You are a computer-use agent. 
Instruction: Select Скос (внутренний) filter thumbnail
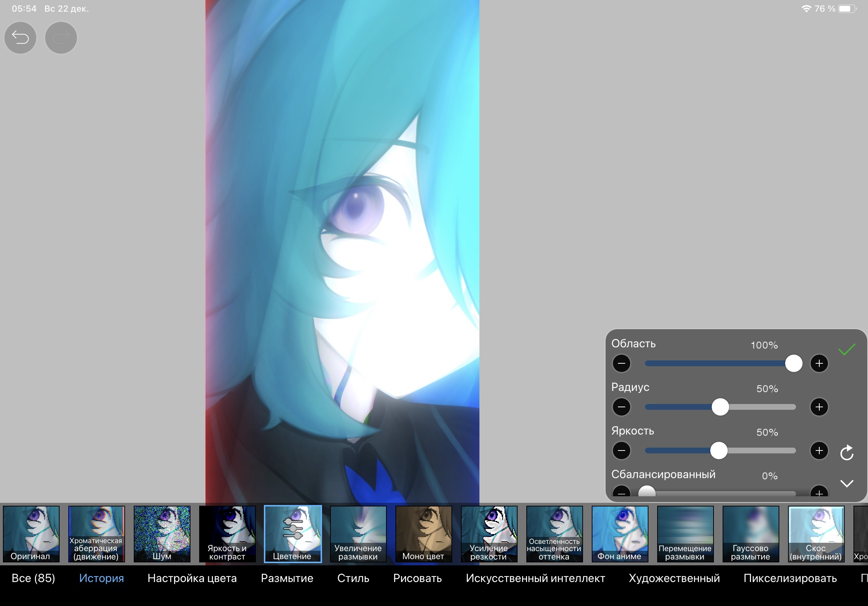(x=816, y=534)
